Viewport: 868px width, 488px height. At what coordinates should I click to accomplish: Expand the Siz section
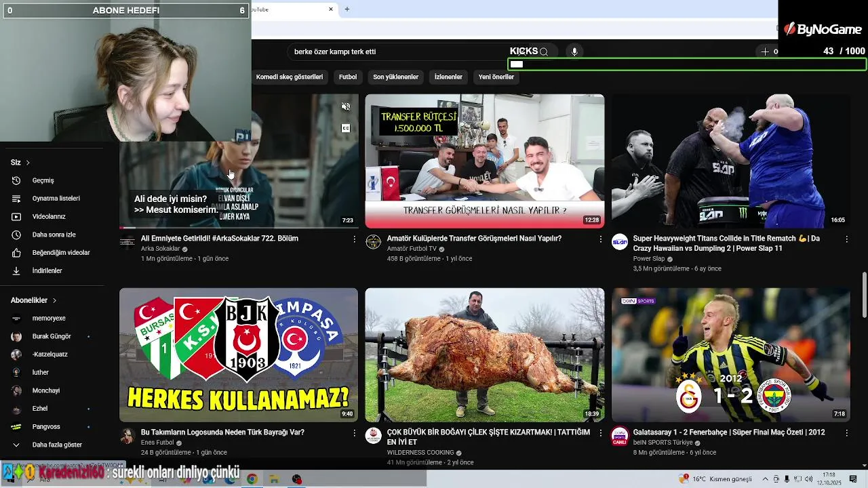coord(20,163)
